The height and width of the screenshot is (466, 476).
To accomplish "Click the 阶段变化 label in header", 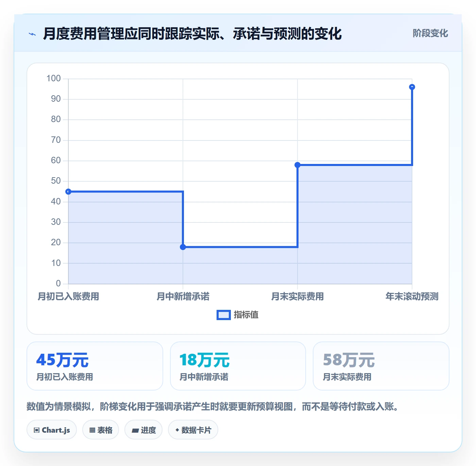I will 430,33.
